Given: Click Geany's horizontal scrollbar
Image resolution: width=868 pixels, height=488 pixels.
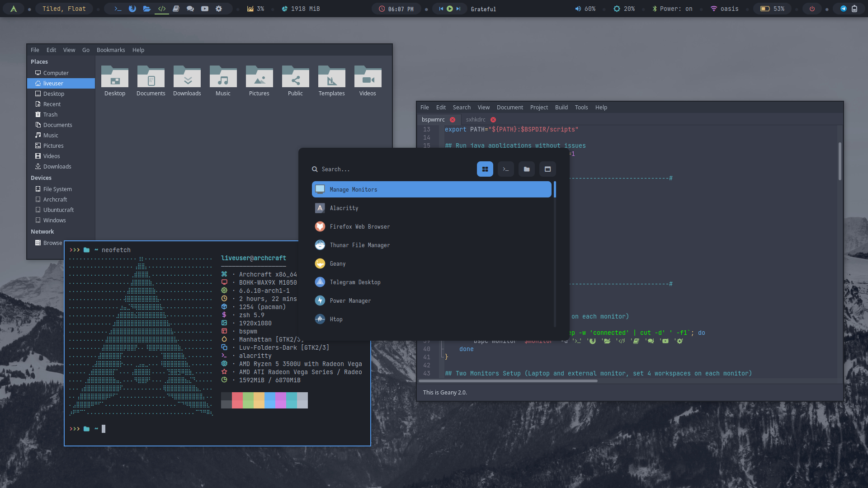Looking at the screenshot, I should point(508,381).
